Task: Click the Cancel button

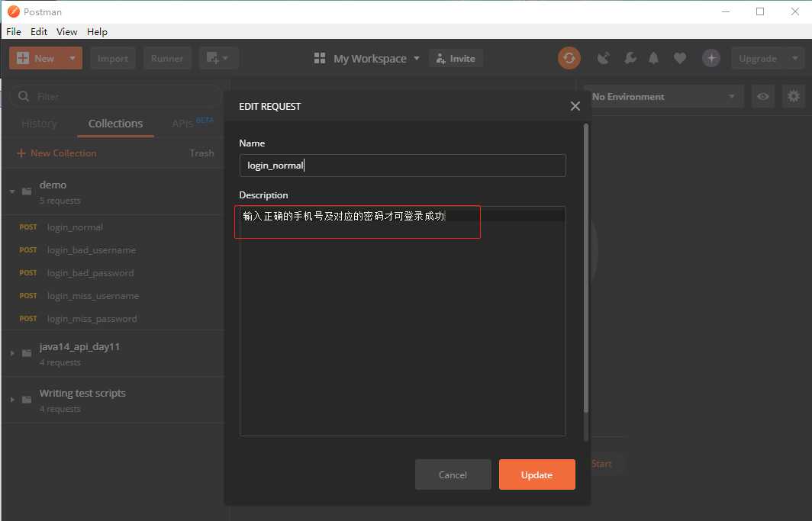Action: point(453,474)
